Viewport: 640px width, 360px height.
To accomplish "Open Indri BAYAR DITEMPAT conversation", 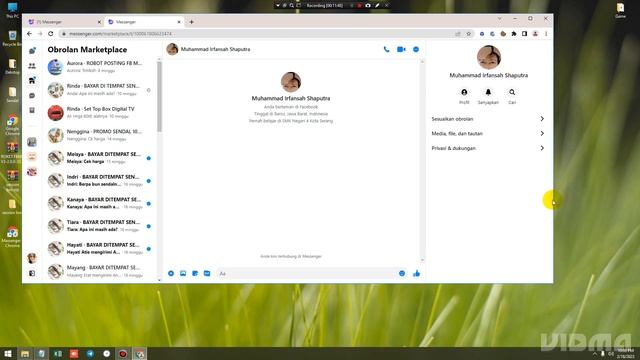I will pos(99,180).
